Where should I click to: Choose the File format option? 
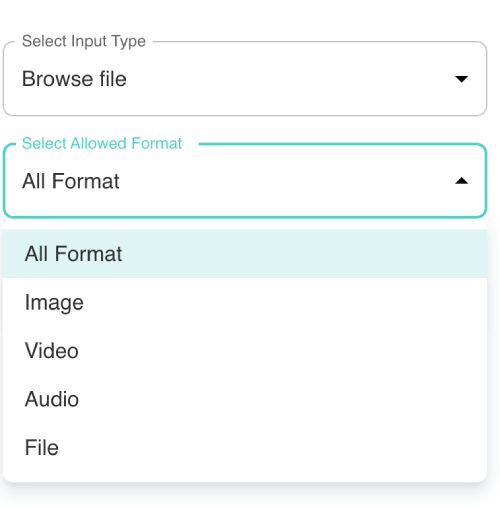pos(245,447)
